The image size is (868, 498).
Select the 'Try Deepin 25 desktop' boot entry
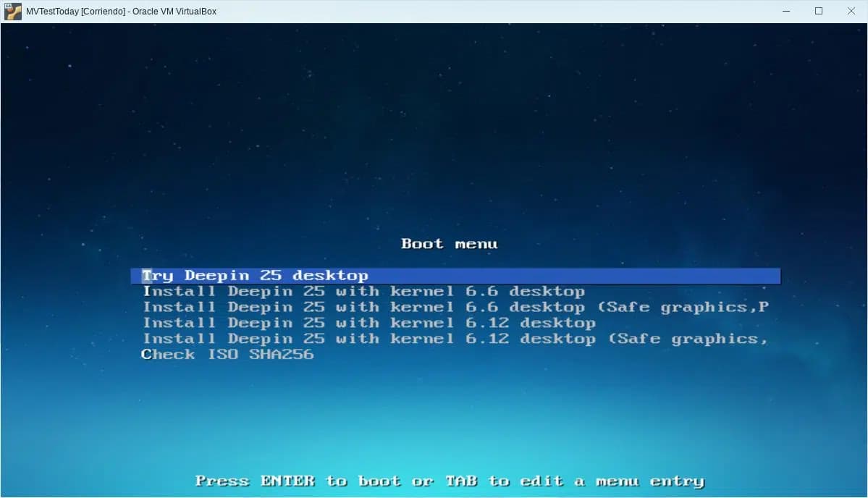(455, 276)
